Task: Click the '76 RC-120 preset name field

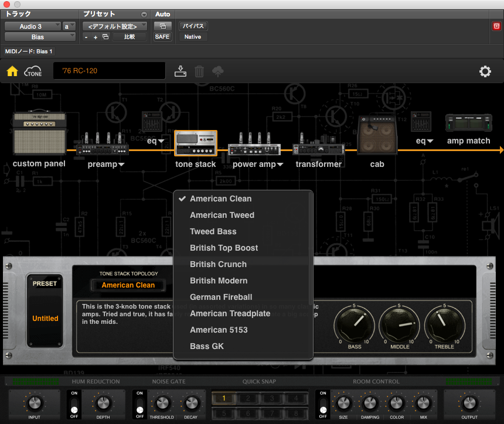Action: pyautogui.click(x=109, y=71)
